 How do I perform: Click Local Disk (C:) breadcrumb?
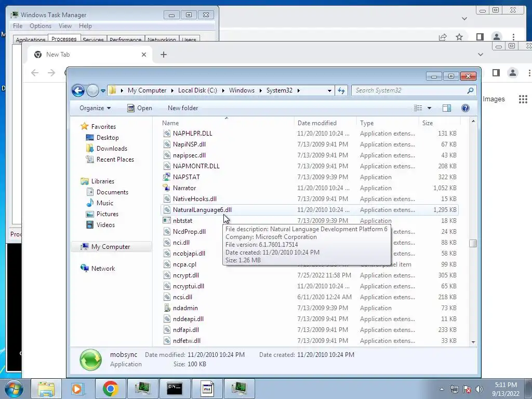[197, 90]
